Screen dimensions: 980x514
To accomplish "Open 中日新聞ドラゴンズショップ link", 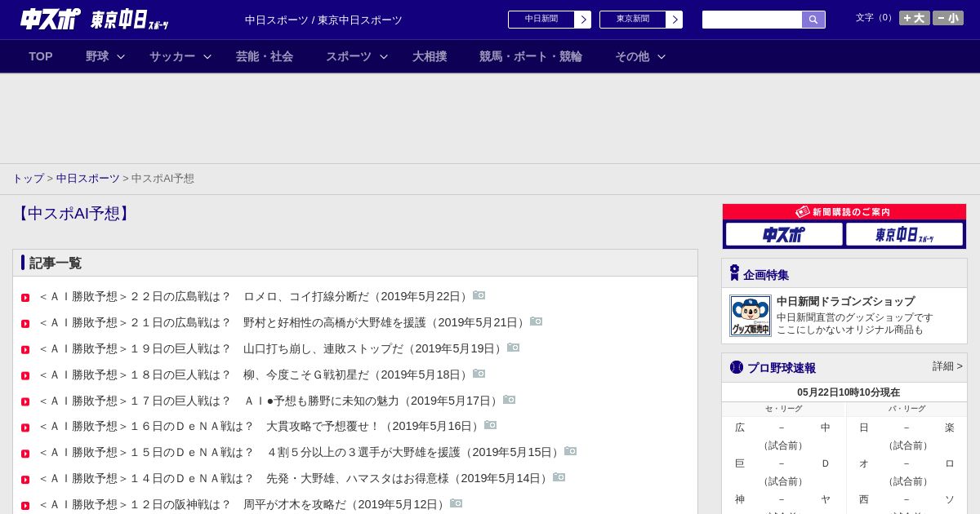I will point(845,302).
